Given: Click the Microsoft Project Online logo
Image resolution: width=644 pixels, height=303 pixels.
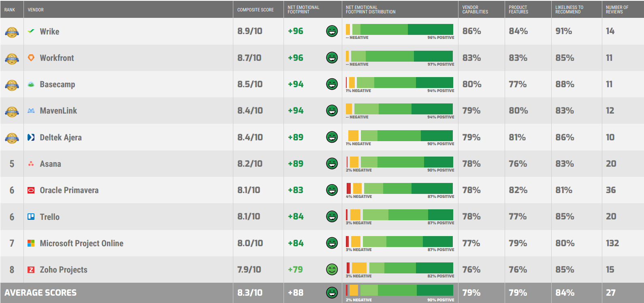Looking at the screenshot, I should tap(31, 243).
